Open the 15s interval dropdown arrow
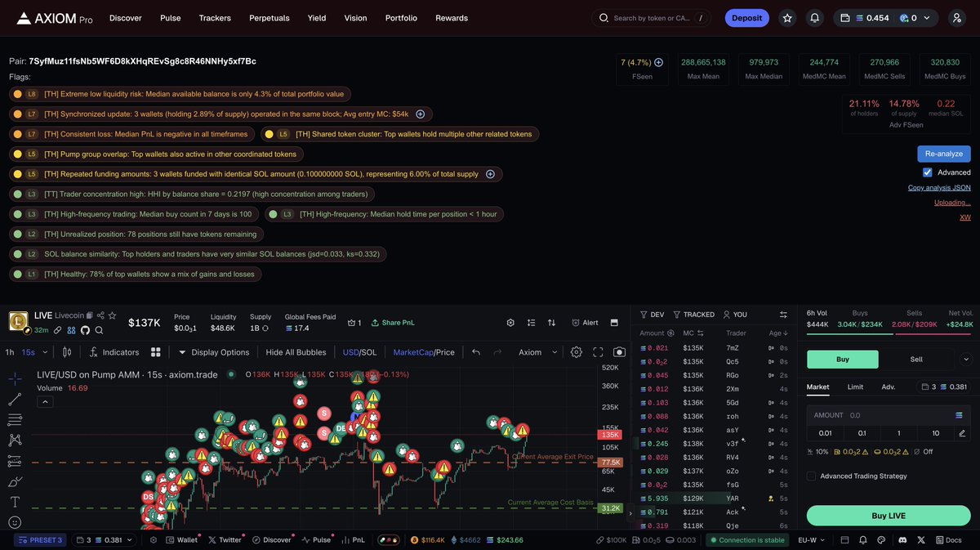The height and width of the screenshot is (550, 980). click(x=45, y=352)
